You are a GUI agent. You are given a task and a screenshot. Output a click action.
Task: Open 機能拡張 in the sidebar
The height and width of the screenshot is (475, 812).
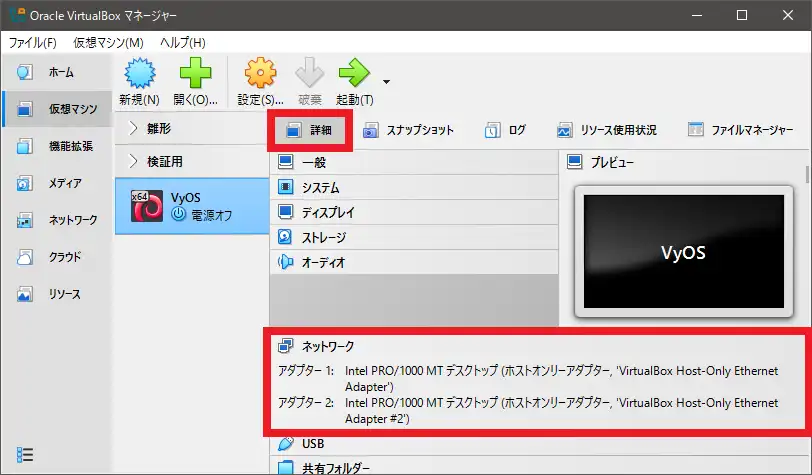click(56, 146)
